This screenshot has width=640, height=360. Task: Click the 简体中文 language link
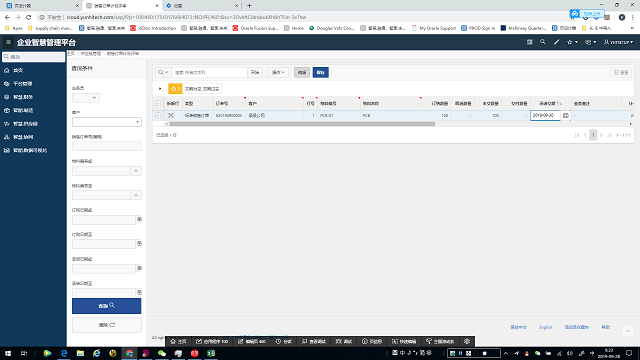(x=518, y=327)
